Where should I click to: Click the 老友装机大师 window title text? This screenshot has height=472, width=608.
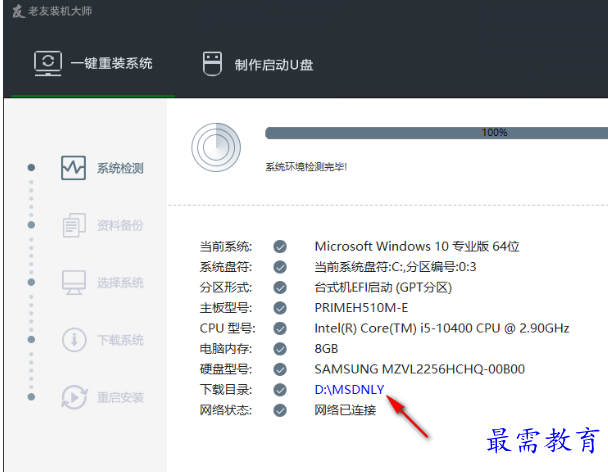tap(60, 11)
